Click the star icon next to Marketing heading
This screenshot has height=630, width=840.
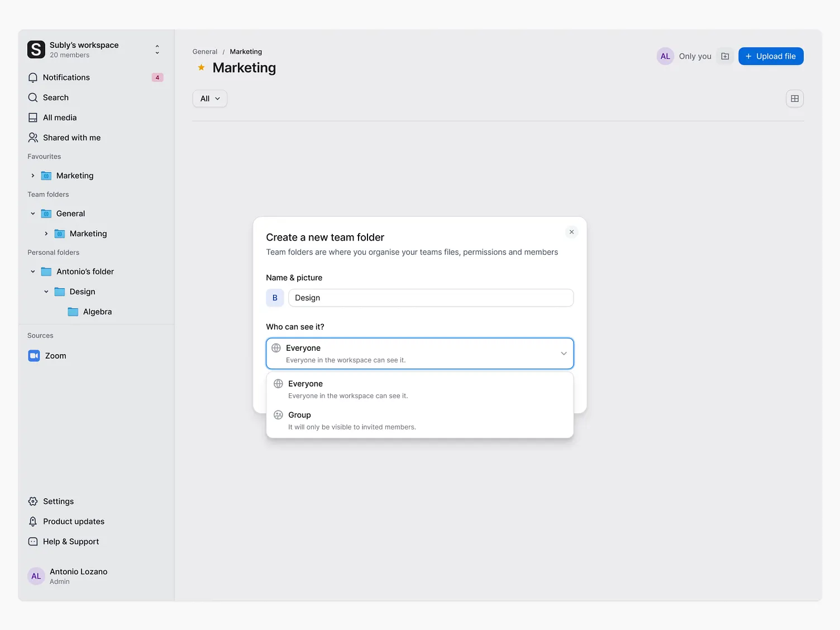tap(201, 67)
